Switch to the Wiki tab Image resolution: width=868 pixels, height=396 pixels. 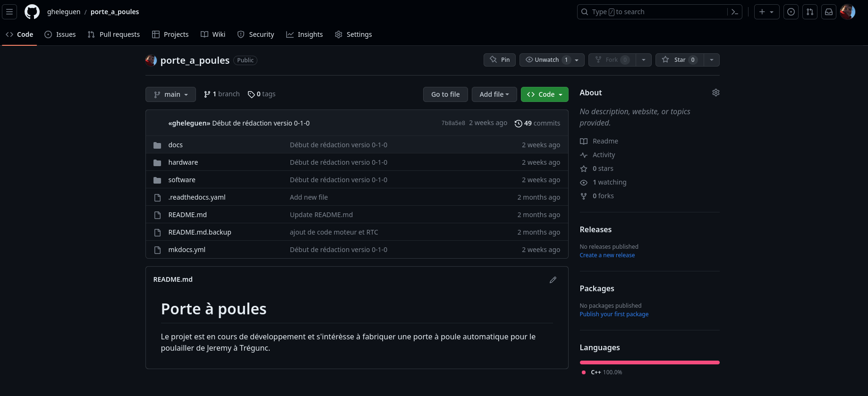pos(213,34)
